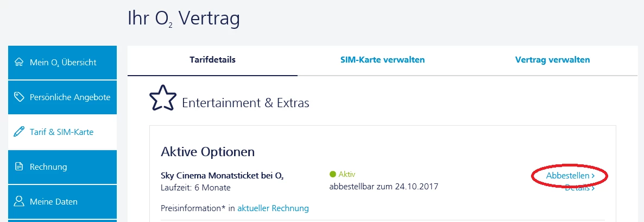Click the chevron arrow after Abbestellen
This screenshot has height=222, width=644.
tap(593, 176)
